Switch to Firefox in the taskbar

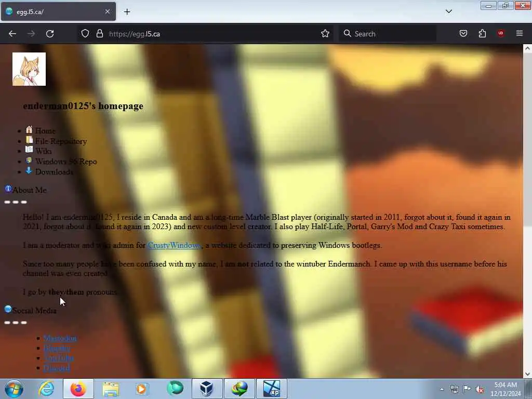coord(78,389)
